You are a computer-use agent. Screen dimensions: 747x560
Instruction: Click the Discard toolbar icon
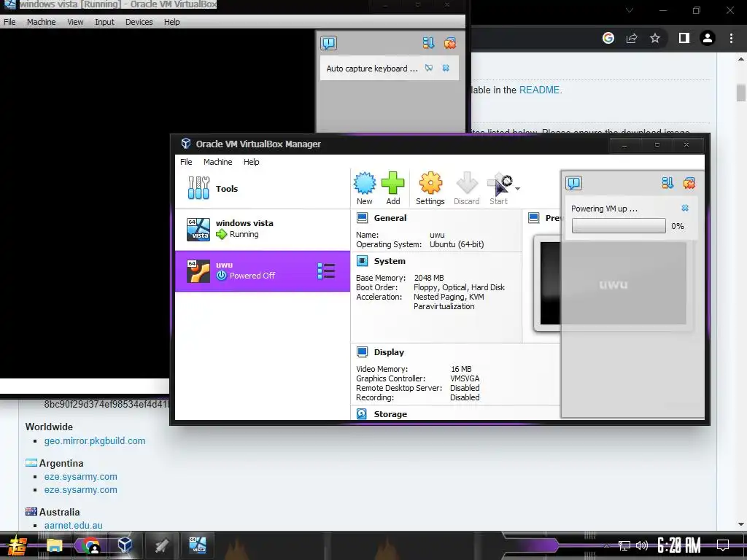tap(466, 189)
